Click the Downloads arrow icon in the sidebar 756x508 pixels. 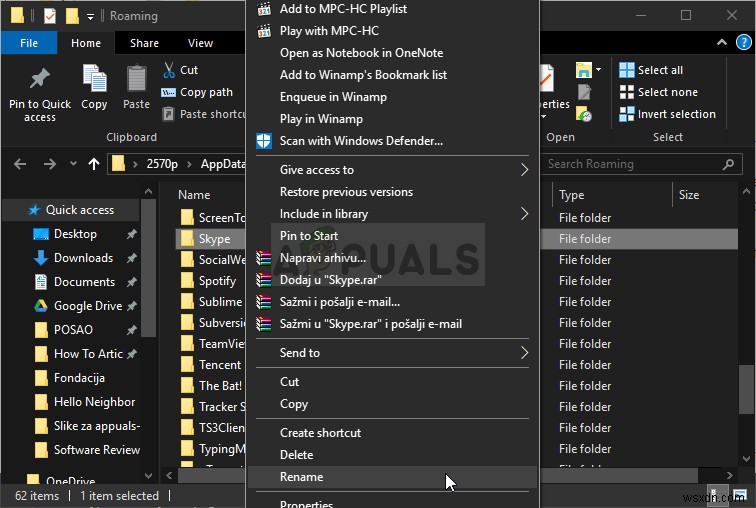pos(40,258)
